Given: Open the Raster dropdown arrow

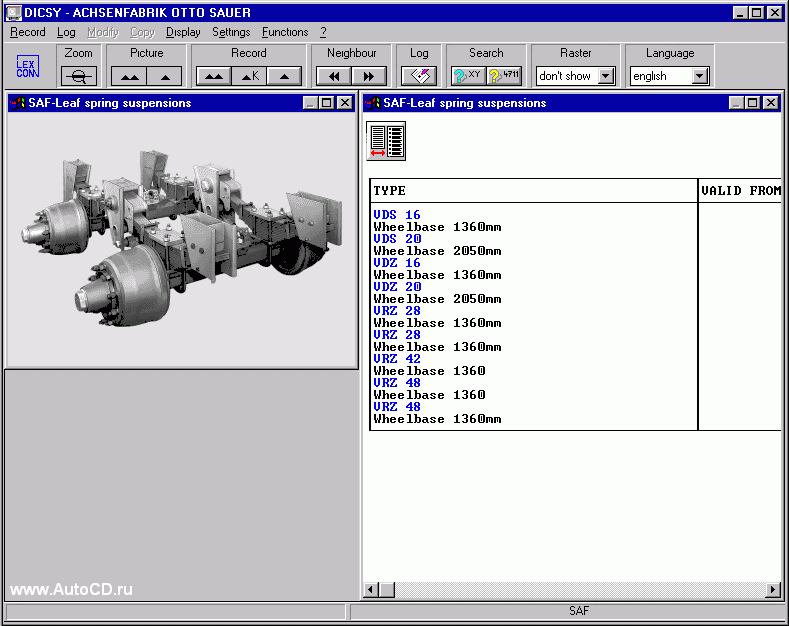Looking at the screenshot, I should tap(606, 76).
